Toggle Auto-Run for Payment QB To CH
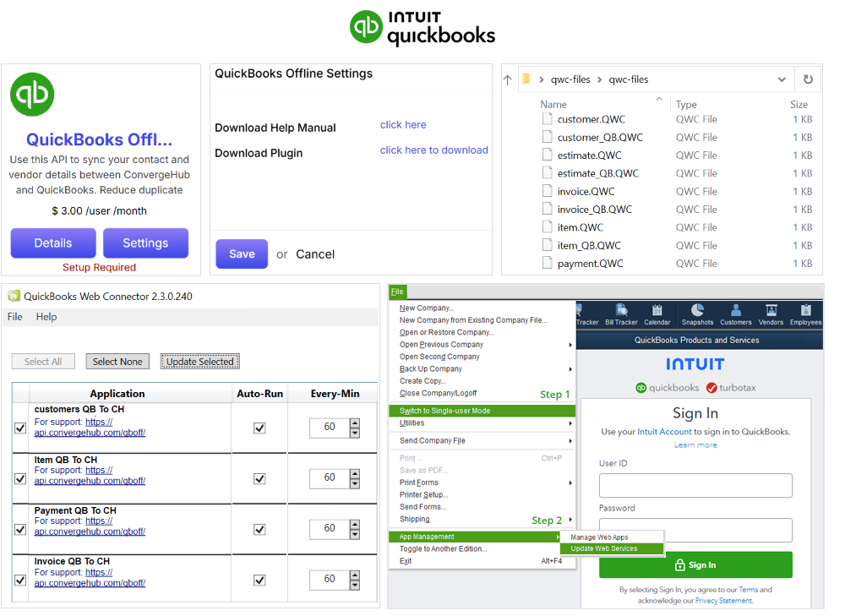 pyautogui.click(x=259, y=529)
